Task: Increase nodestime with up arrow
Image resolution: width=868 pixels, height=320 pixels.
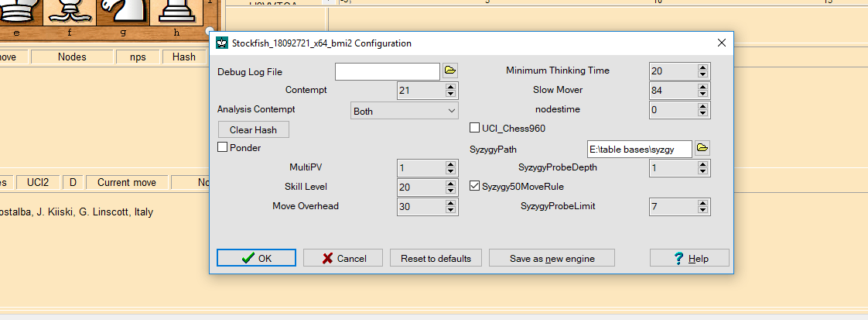Action: pos(702,106)
